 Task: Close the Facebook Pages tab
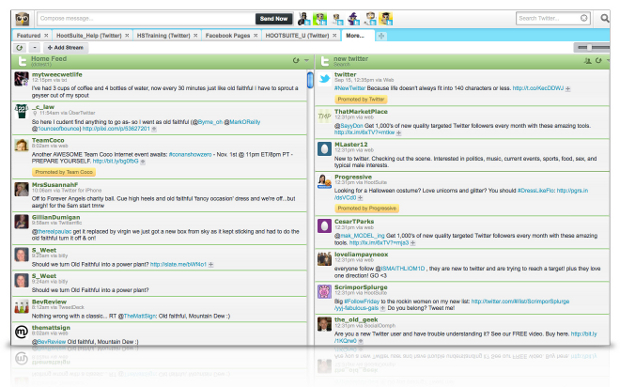[x=255, y=36]
